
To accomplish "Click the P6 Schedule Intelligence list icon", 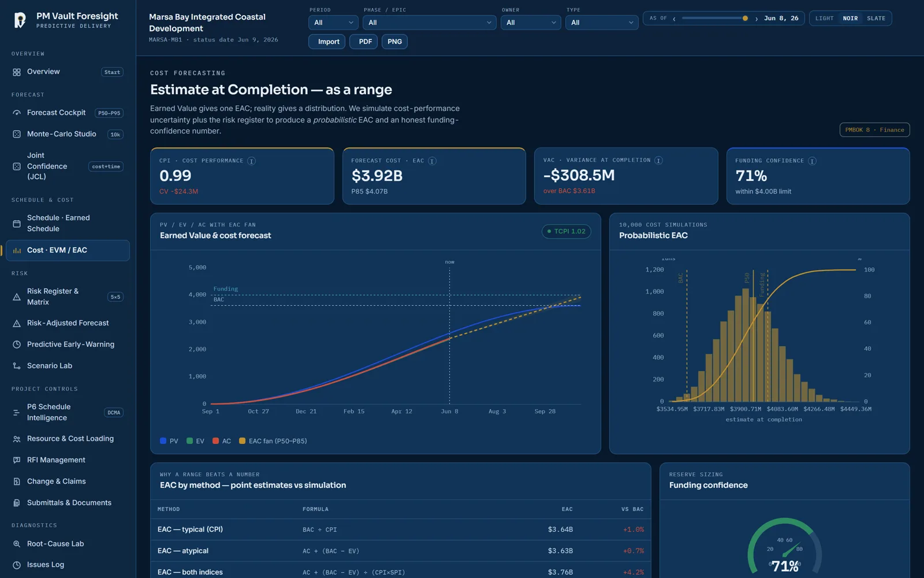I will coord(17,413).
